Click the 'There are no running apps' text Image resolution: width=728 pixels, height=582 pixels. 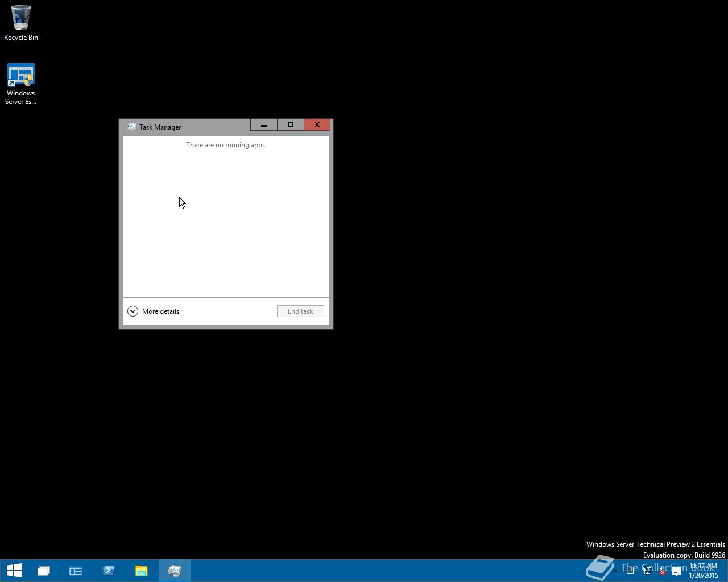click(226, 145)
